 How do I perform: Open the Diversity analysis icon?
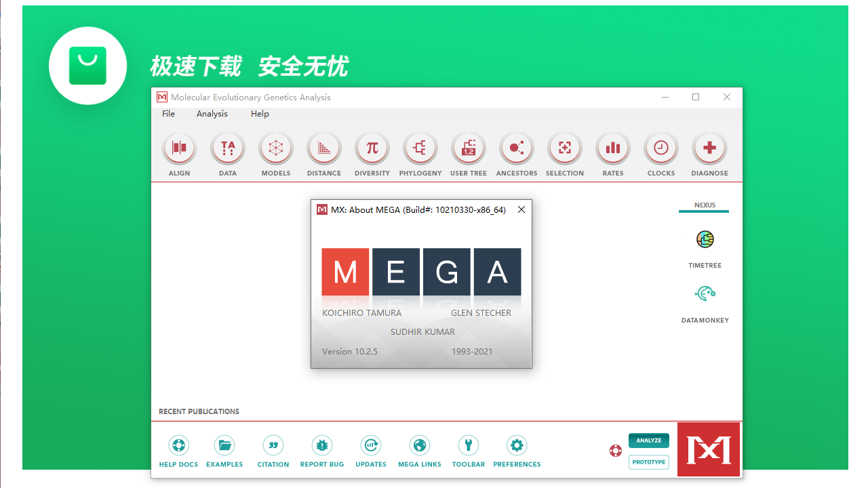pos(372,148)
